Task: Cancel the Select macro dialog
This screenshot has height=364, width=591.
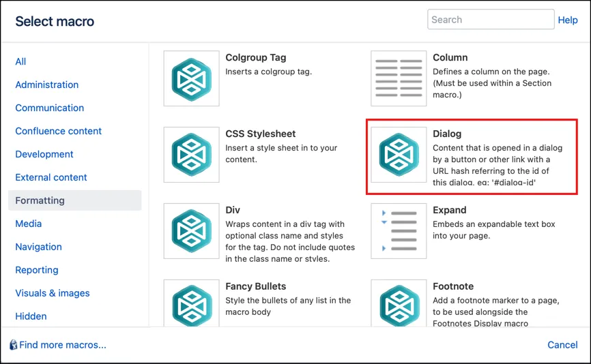Action: 562,345
